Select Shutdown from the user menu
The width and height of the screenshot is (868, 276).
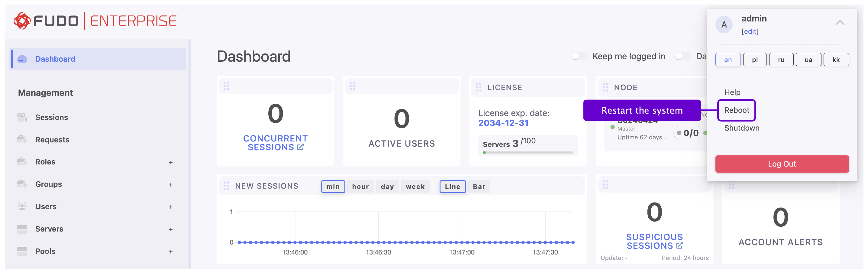tap(742, 128)
